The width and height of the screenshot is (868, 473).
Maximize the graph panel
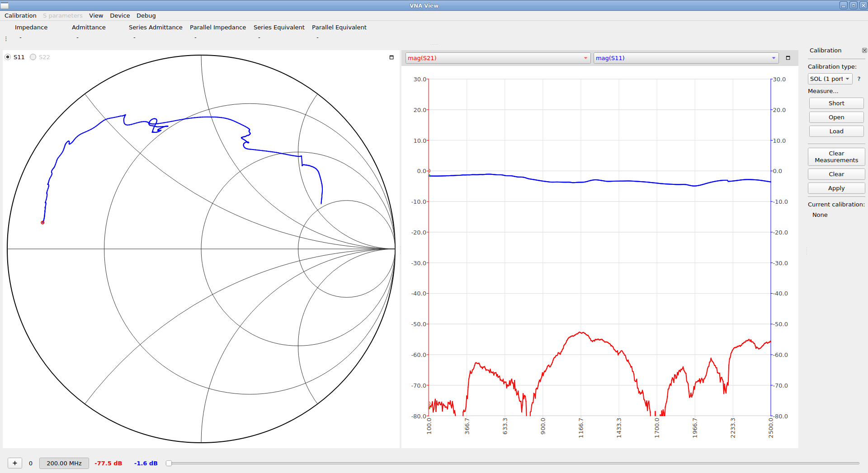[788, 58]
